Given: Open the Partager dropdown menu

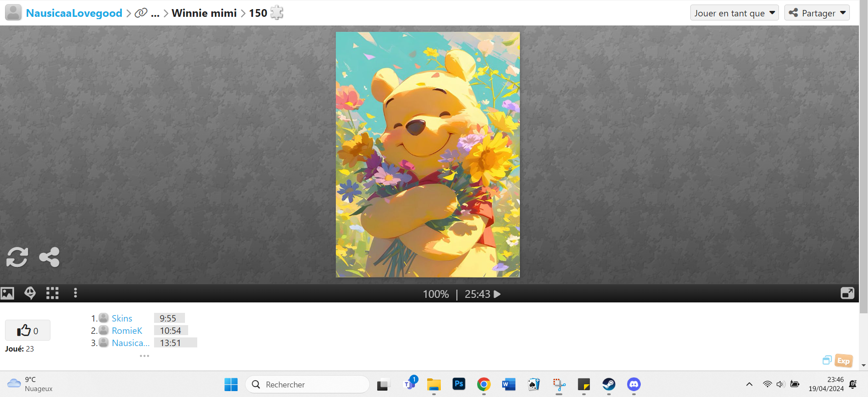Looking at the screenshot, I should click(x=817, y=13).
